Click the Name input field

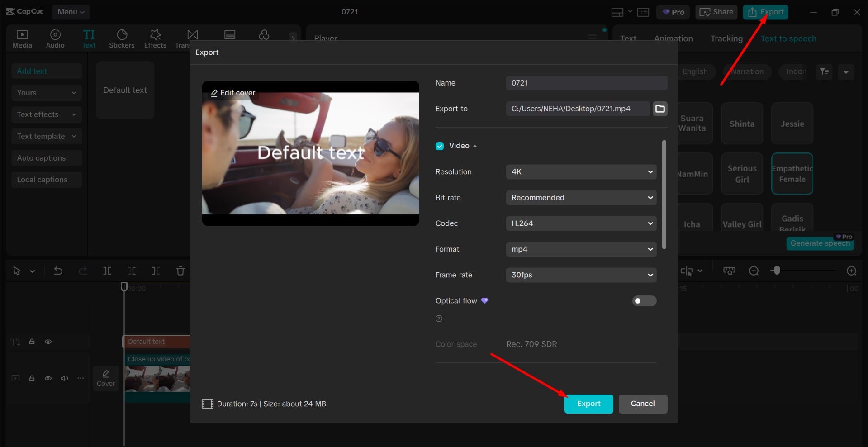[587, 83]
